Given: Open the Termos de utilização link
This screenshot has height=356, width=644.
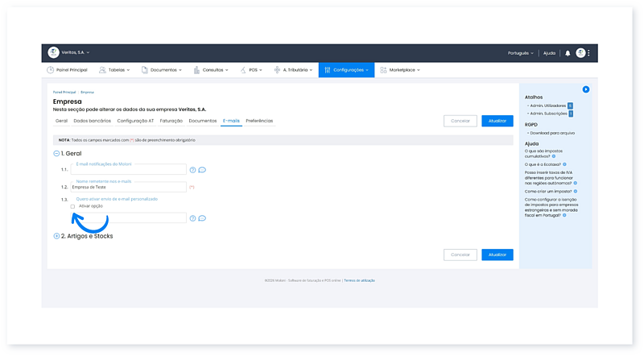Looking at the screenshot, I should pos(359,280).
